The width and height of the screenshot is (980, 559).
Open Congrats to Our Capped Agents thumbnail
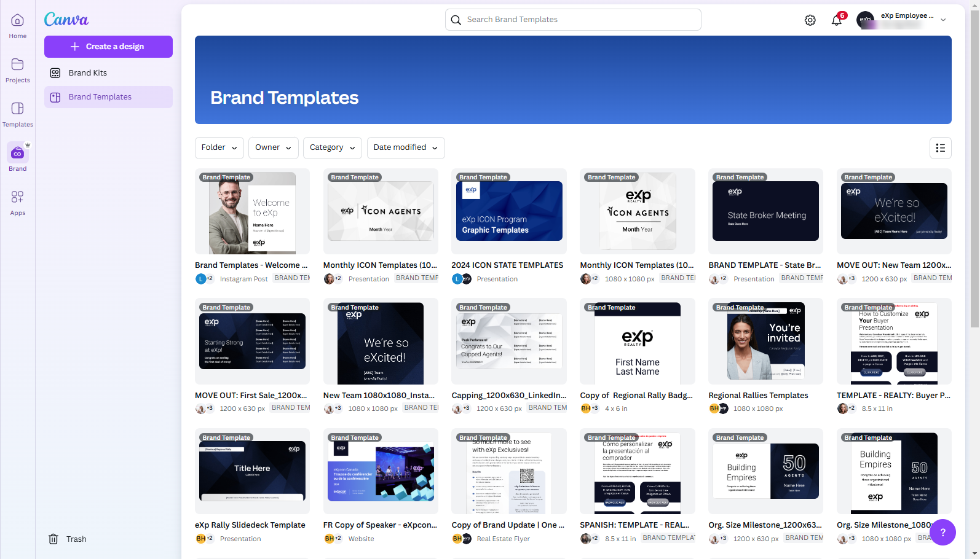coord(509,341)
